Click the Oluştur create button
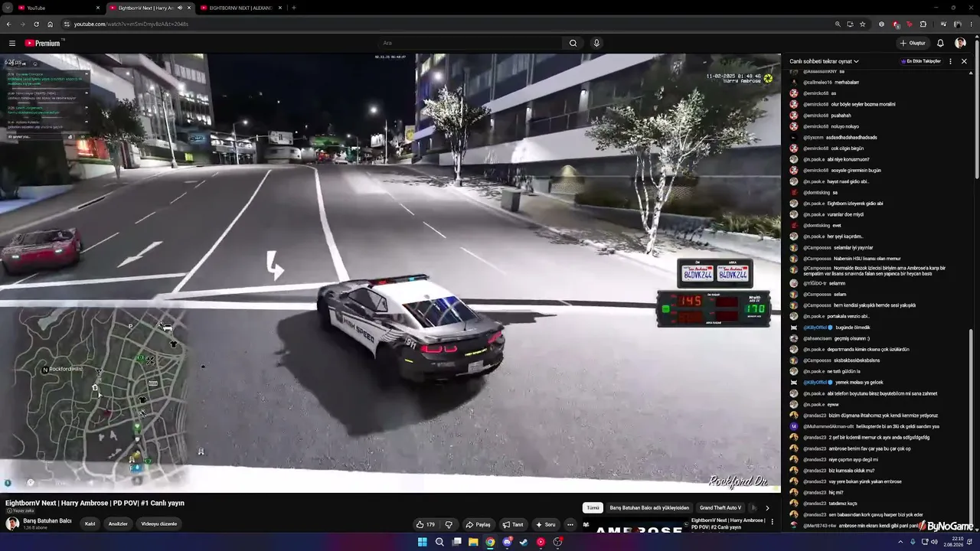Image resolution: width=980 pixels, height=551 pixels. pyautogui.click(x=913, y=43)
